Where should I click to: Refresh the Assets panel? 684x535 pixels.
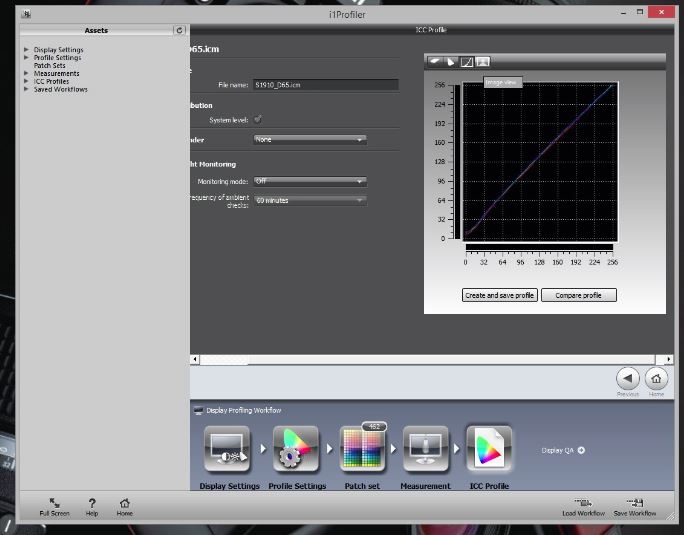click(x=180, y=31)
